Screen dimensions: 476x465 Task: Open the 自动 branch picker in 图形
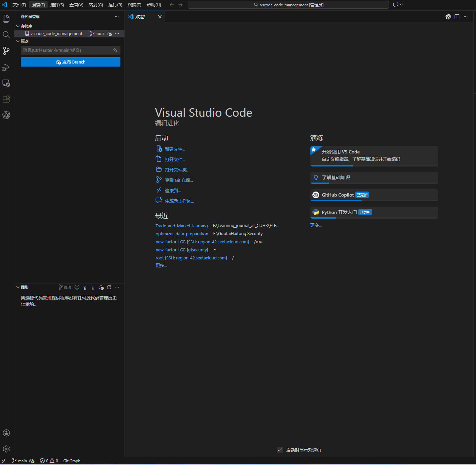[65, 287]
